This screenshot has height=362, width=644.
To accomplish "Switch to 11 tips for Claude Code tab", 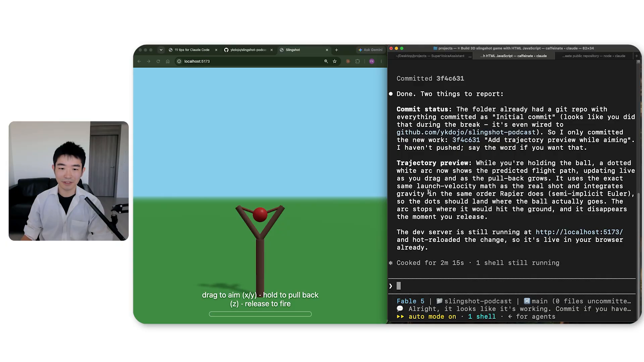I will 193,50.
